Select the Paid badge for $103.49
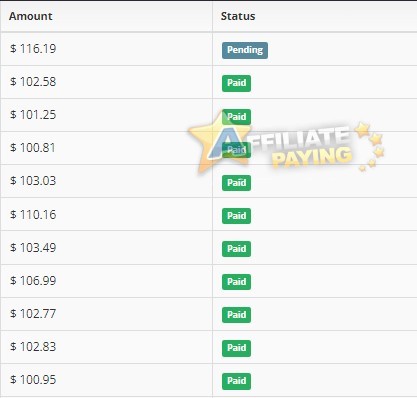This screenshot has height=398, width=417. pyautogui.click(x=236, y=248)
